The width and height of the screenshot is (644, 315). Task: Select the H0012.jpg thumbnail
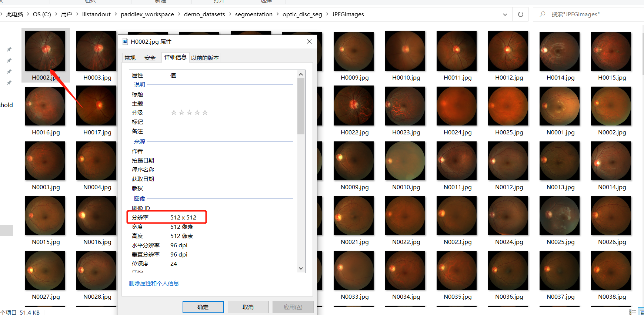pyautogui.click(x=508, y=51)
